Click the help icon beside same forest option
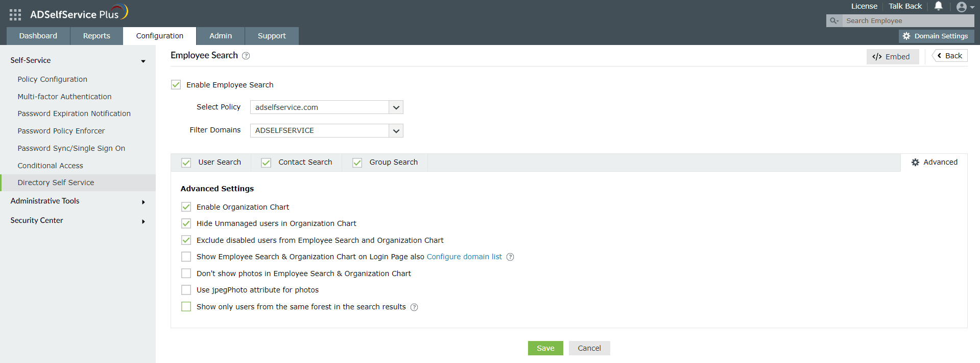This screenshot has width=980, height=363. point(414,307)
